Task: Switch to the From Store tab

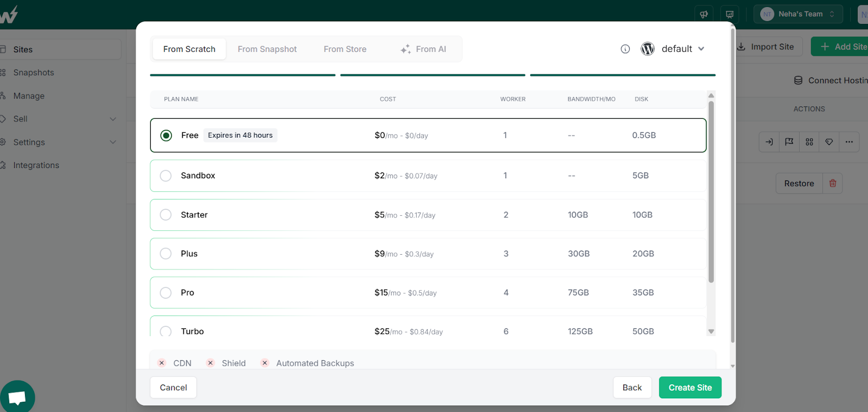Action: point(345,49)
